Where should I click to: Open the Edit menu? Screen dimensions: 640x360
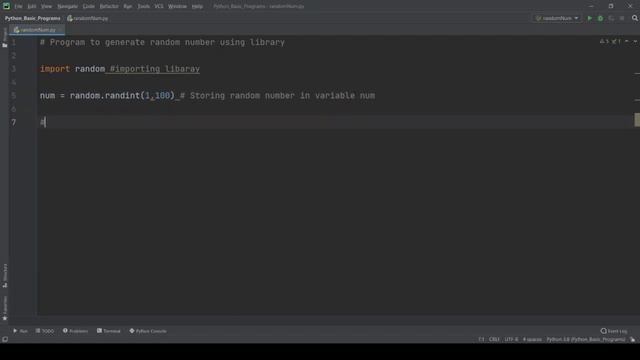pyautogui.click(x=31, y=6)
